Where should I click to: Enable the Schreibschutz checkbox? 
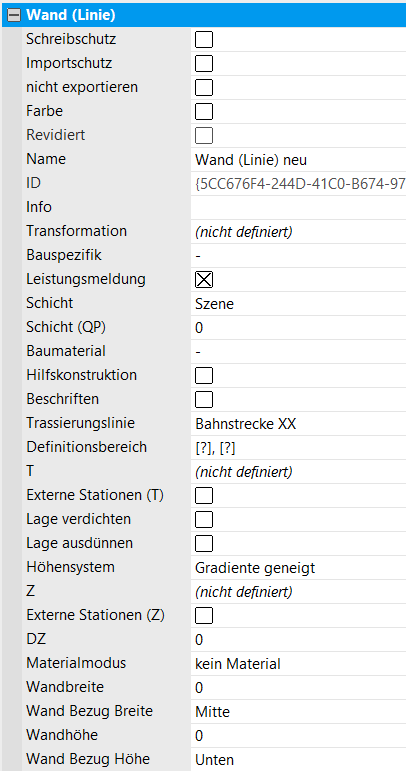pos(204,39)
